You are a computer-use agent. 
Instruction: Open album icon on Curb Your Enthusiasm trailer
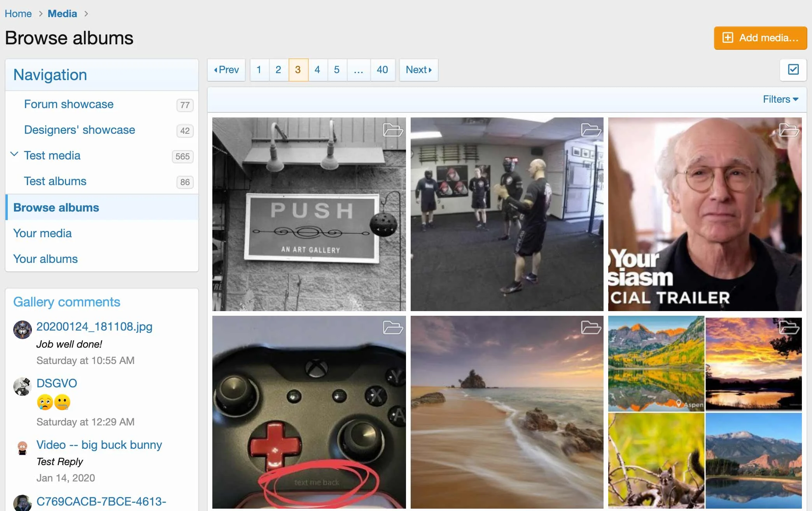(789, 131)
